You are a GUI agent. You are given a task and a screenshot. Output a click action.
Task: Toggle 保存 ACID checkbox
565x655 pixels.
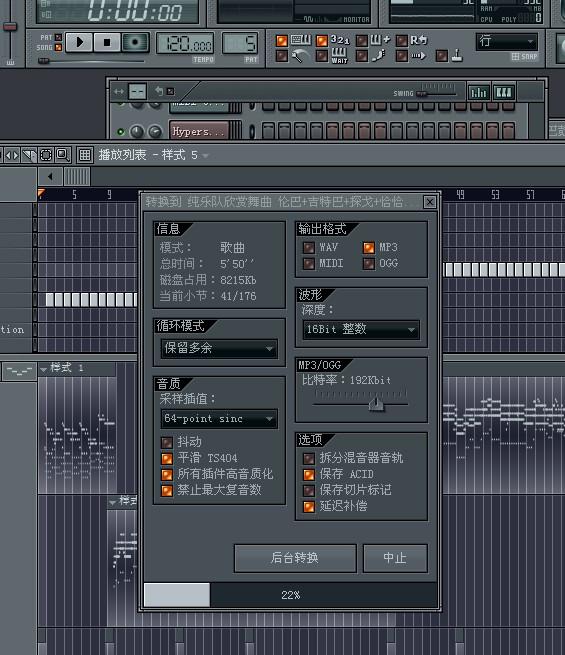309,474
